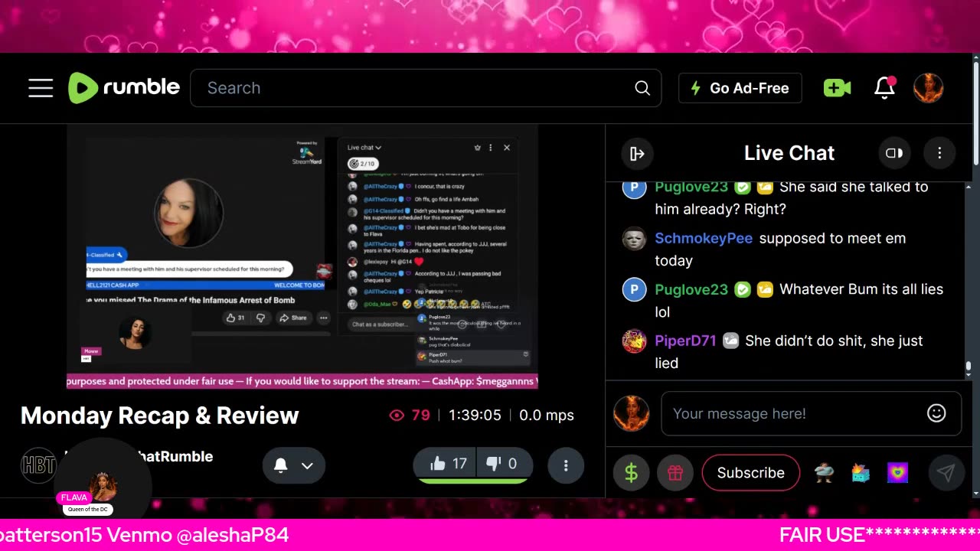Expand notification options chevron

click(307, 465)
